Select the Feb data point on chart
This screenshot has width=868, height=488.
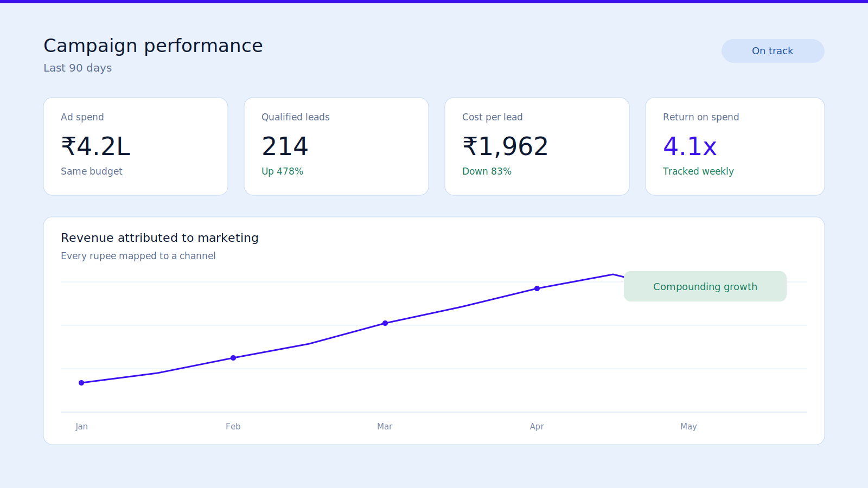[x=233, y=358]
